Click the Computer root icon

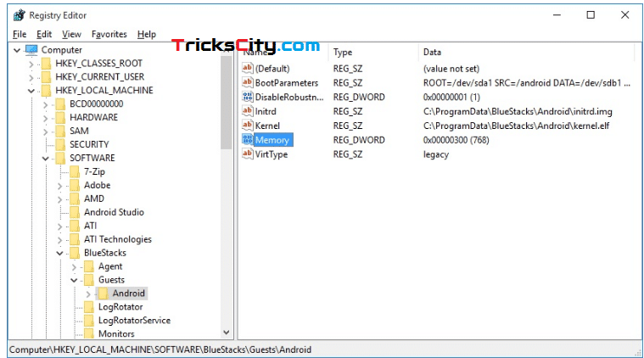coord(31,50)
